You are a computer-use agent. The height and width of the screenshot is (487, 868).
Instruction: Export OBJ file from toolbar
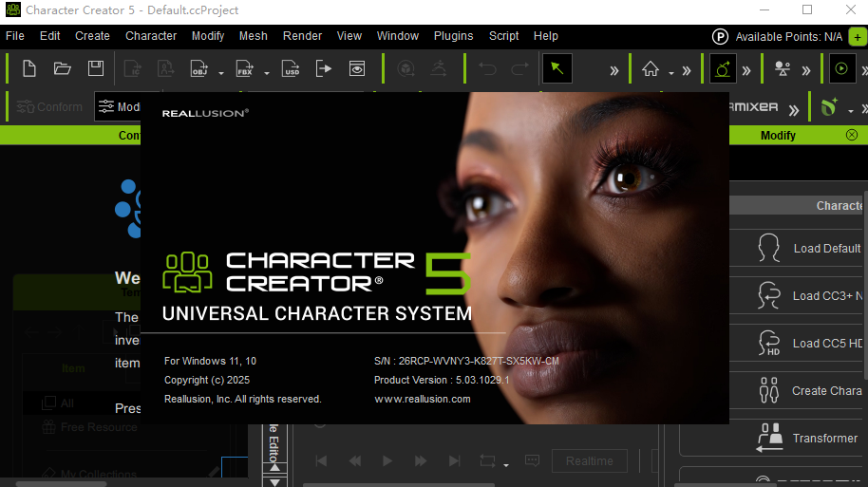(x=198, y=68)
